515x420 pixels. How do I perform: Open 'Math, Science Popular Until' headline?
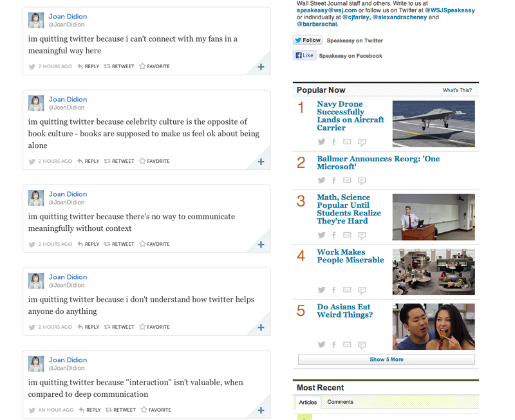click(349, 209)
